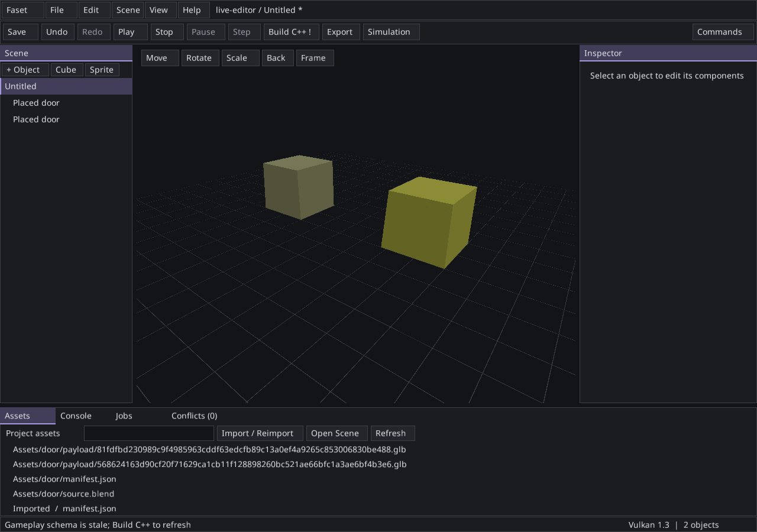
Task: Open the Edit menu
Action: tap(95, 10)
